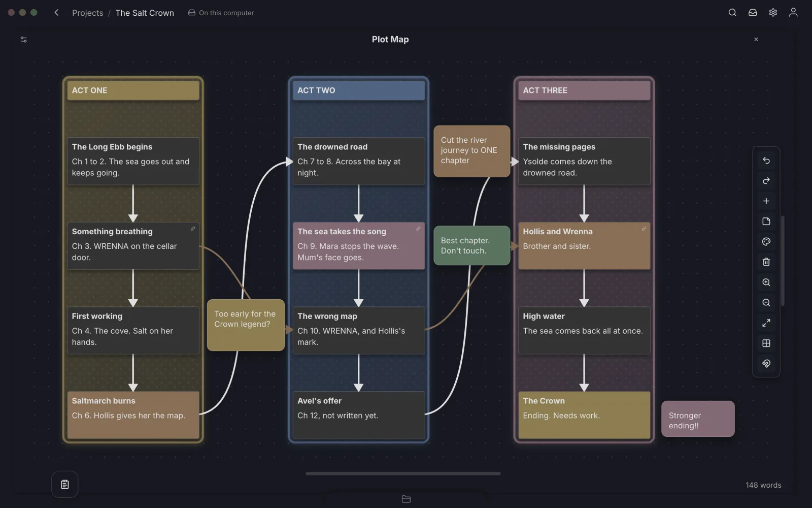The height and width of the screenshot is (508, 812).
Task: Zoom in on the plot map
Action: 766,282
